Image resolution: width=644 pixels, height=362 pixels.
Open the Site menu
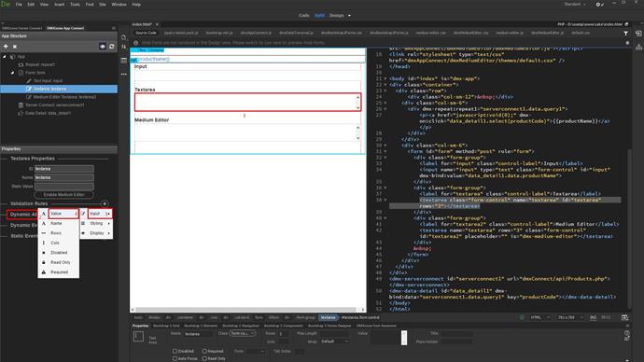tap(103, 5)
